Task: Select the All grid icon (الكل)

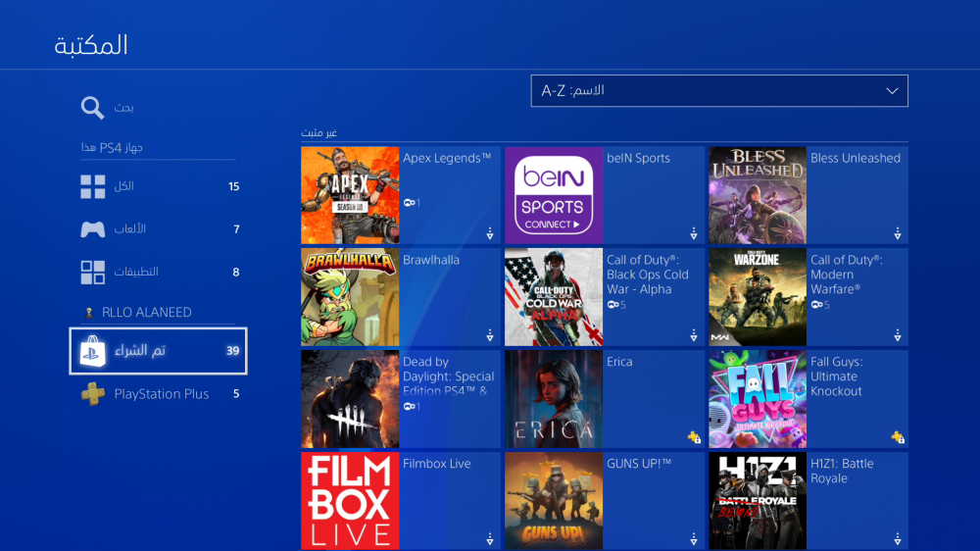Action: tap(92, 186)
